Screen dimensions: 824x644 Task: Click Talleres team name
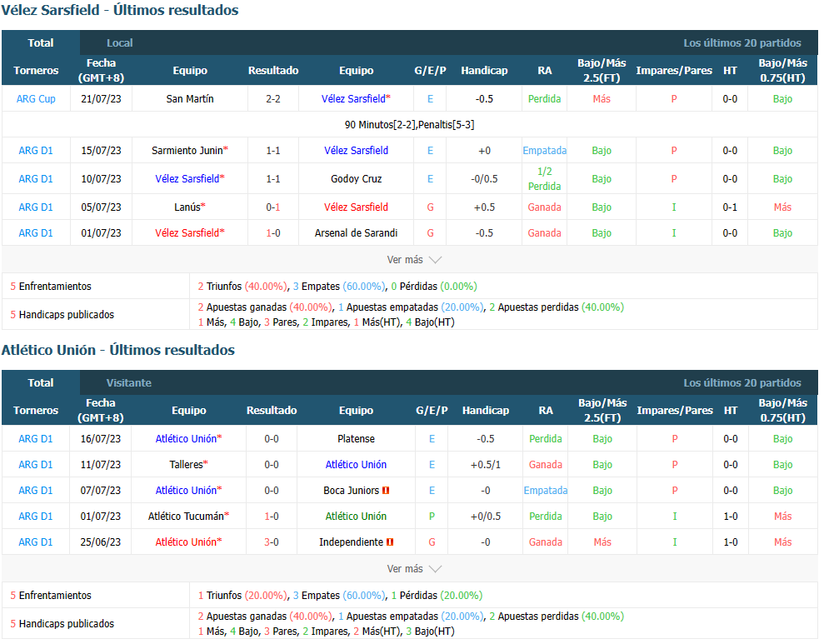[186, 465]
